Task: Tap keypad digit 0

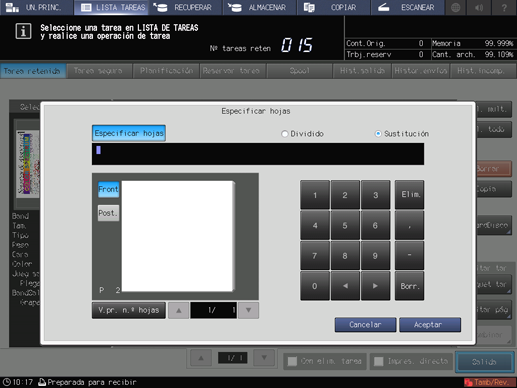Action: [x=315, y=286]
